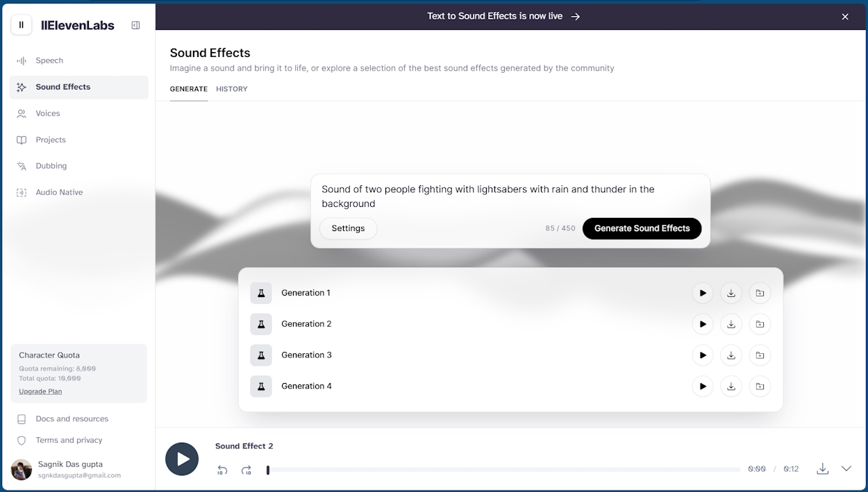The width and height of the screenshot is (868, 492).
Task: Select the Voices sidebar icon
Action: pos(22,113)
